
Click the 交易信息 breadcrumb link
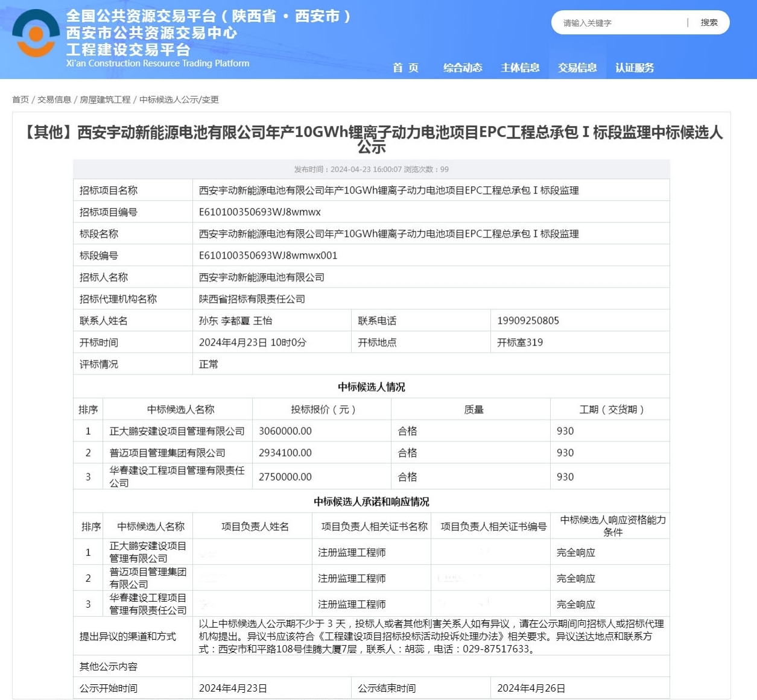tap(54, 99)
